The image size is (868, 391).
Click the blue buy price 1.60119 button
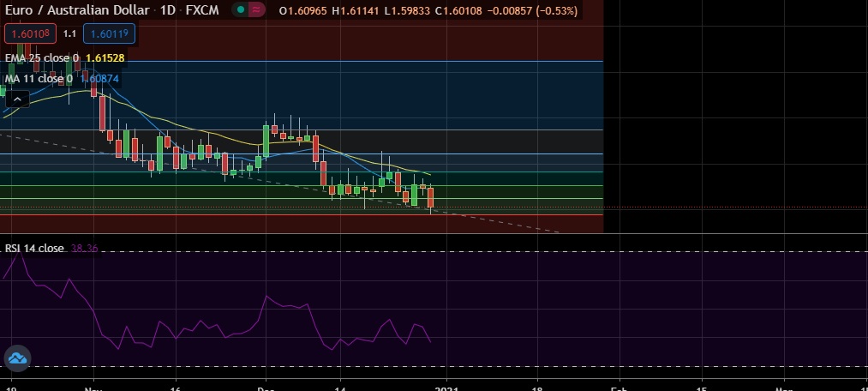coord(109,33)
